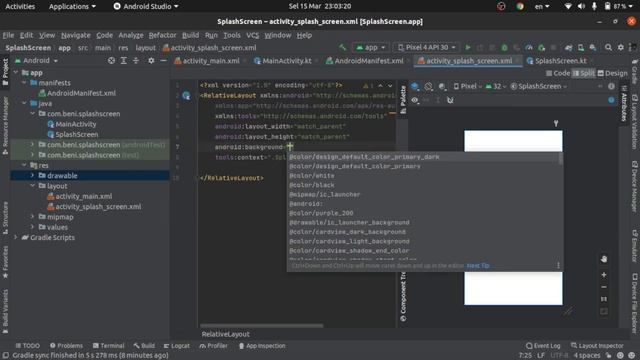
Task: Zoom in on the design preview
Action: pyautogui.click(x=604, y=275)
